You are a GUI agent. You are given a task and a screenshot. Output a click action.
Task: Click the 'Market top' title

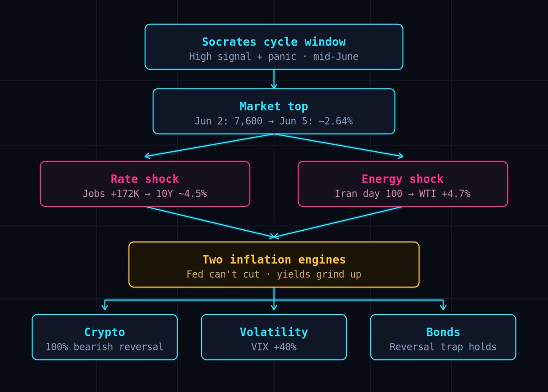274,106
